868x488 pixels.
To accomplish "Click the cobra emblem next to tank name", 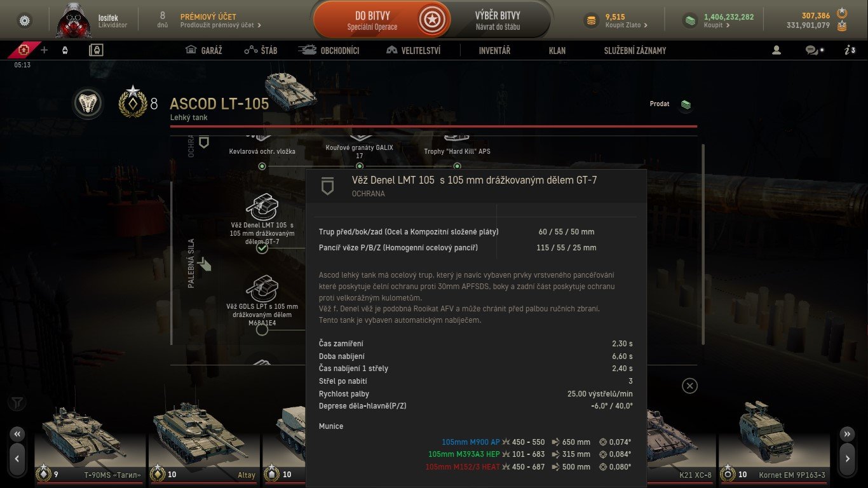I will pyautogui.click(x=88, y=103).
